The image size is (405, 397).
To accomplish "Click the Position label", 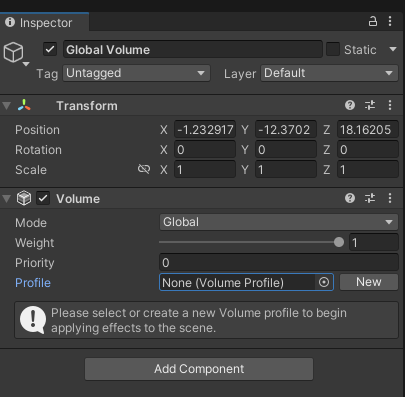I will (37, 130).
